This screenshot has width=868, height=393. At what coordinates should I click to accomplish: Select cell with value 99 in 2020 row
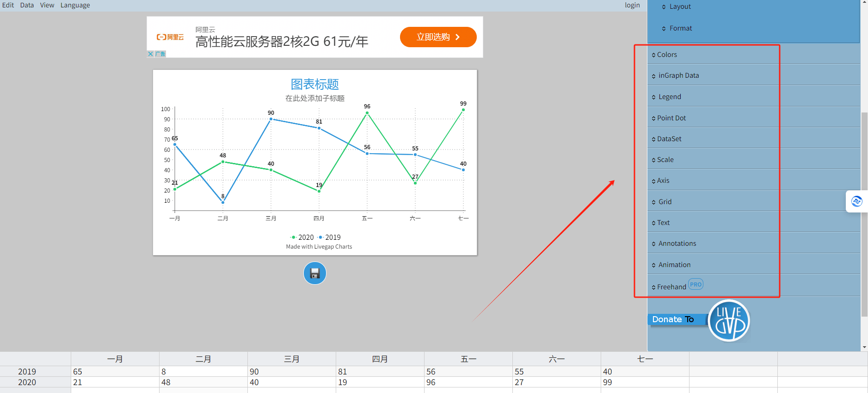tap(645, 382)
